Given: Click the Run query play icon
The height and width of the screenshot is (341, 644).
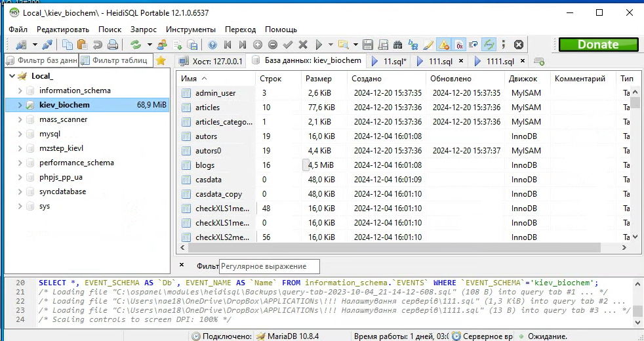Looking at the screenshot, I should [319, 45].
